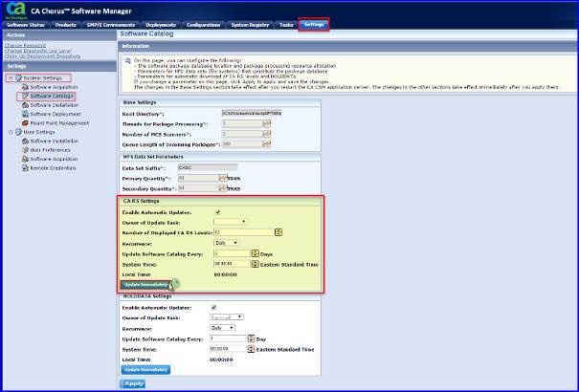Image resolution: width=579 pixels, height=392 pixels.
Task: Click the Software Catalog tree icon
Action: (25, 96)
